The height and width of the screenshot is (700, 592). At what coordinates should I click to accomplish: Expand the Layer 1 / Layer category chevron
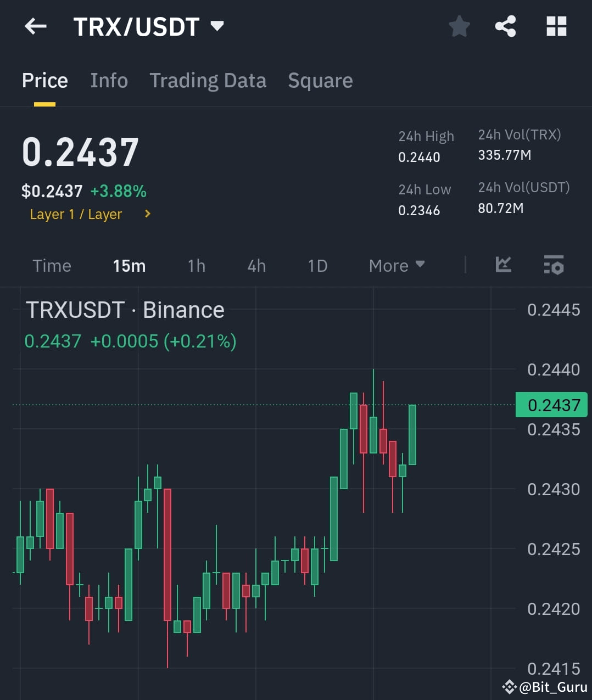click(x=147, y=214)
